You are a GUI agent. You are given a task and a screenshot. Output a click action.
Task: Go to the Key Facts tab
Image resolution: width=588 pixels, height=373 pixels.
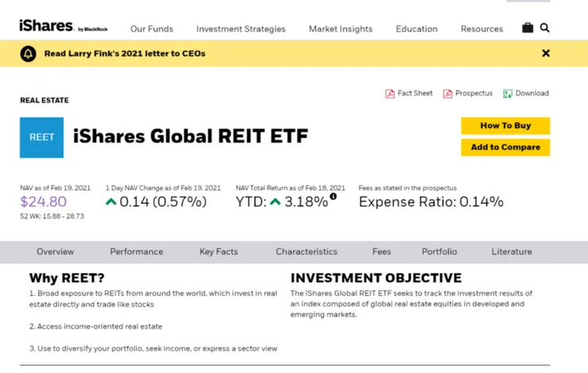point(219,252)
